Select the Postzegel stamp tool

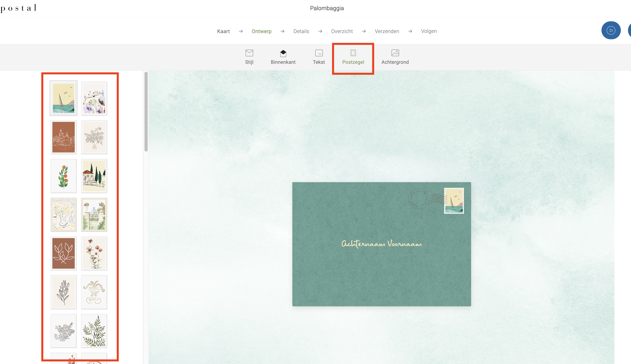[x=353, y=57]
